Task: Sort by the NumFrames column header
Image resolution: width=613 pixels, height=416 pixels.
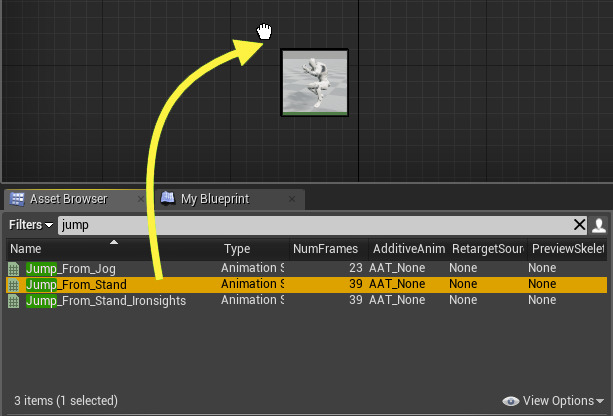Action: [x=328, y=249]
